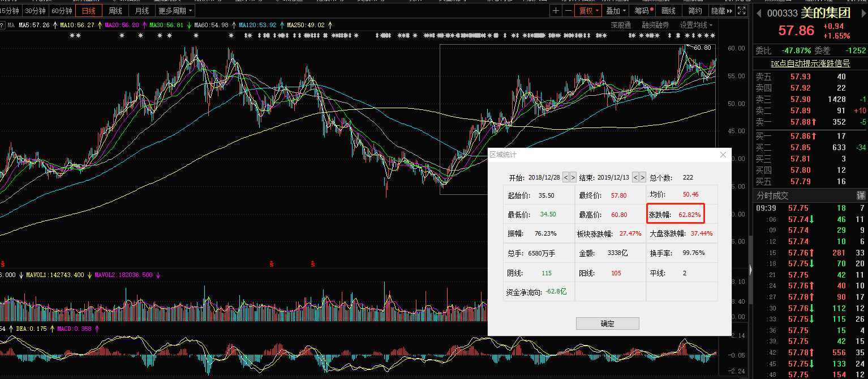
Task: Click the 60.80 high price marker on chart
Action: (x=702, y=48)
